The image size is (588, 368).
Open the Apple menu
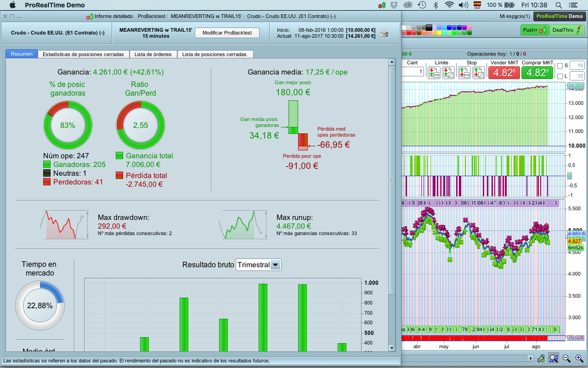[x=12, y=5]
